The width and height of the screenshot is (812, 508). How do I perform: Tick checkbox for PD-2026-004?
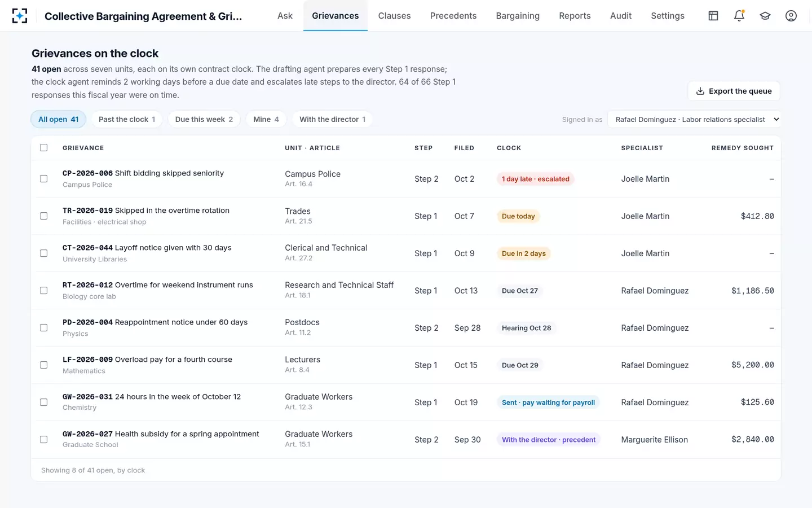click(x=44, y=328)
